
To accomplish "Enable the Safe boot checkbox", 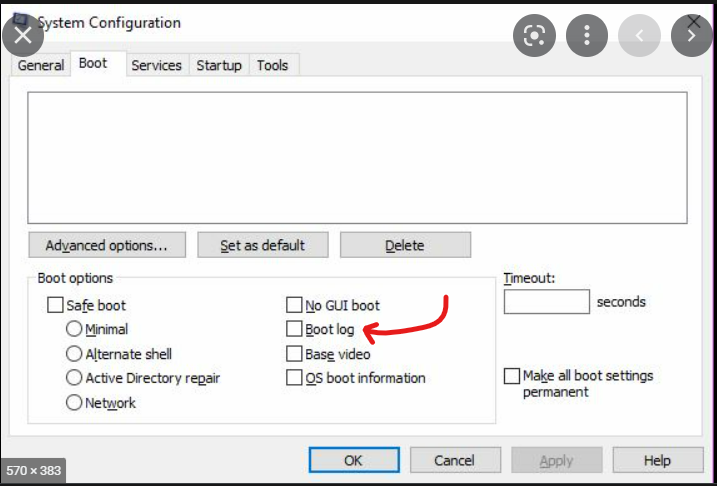I will [x=55, y=305].
